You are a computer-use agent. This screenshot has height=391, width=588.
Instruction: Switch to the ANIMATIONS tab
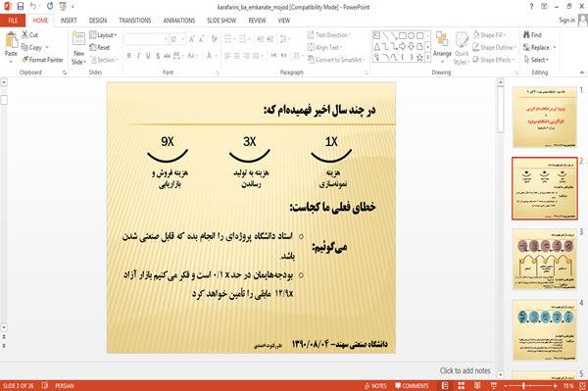[x=179, y=21]
